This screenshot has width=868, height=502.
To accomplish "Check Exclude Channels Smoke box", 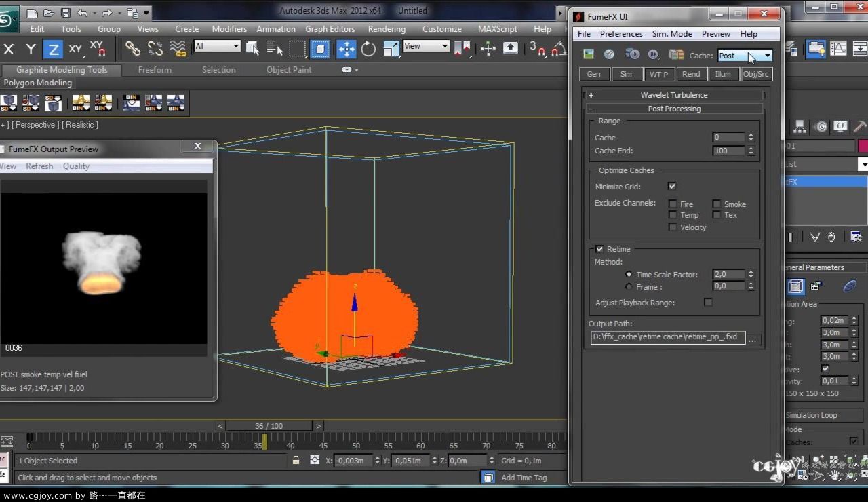I will pos(716,204).
